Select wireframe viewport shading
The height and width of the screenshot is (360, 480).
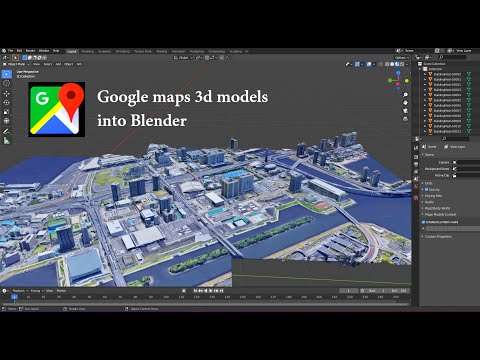click(x=387, y=64)
